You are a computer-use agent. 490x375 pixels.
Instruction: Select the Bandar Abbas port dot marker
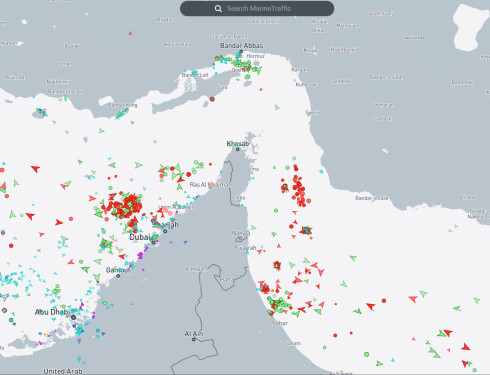point(241,52)
